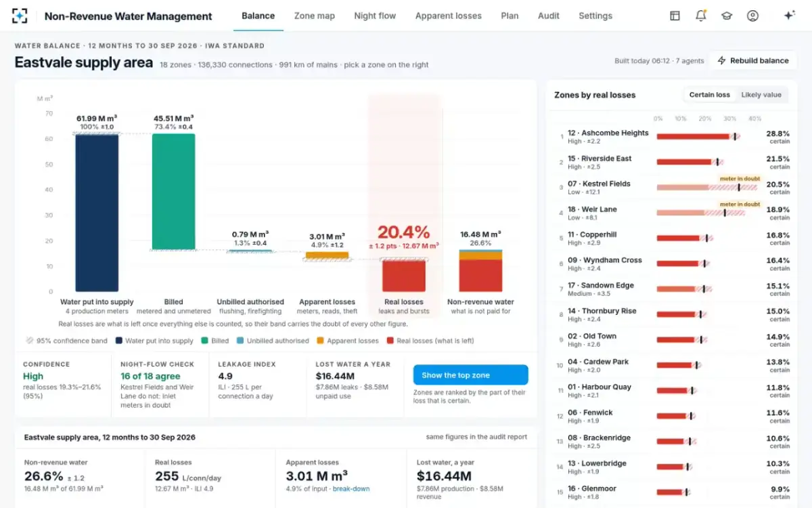Click the Non-revenue water stacked bar
Screen dimensions: 812x508
[480, 271]
